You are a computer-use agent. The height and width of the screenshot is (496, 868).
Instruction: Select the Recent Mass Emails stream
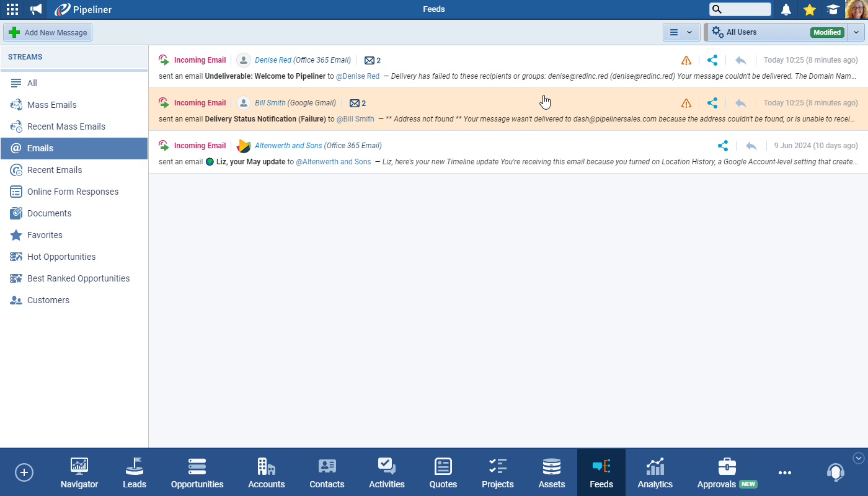pos(66,126)
